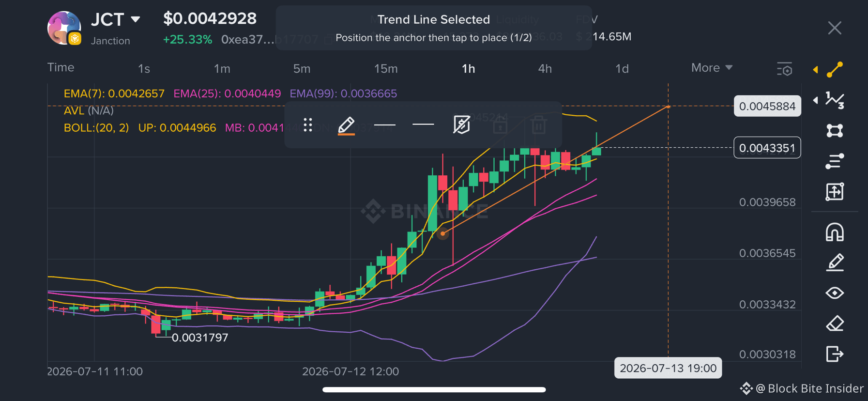Tap the trend line anchor dot on chart

tap(442, 233)
